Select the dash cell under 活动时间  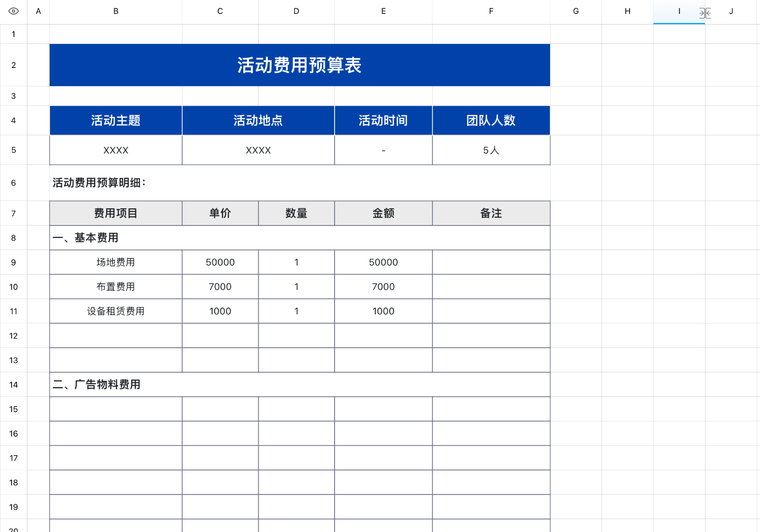(x=383, y=150)
